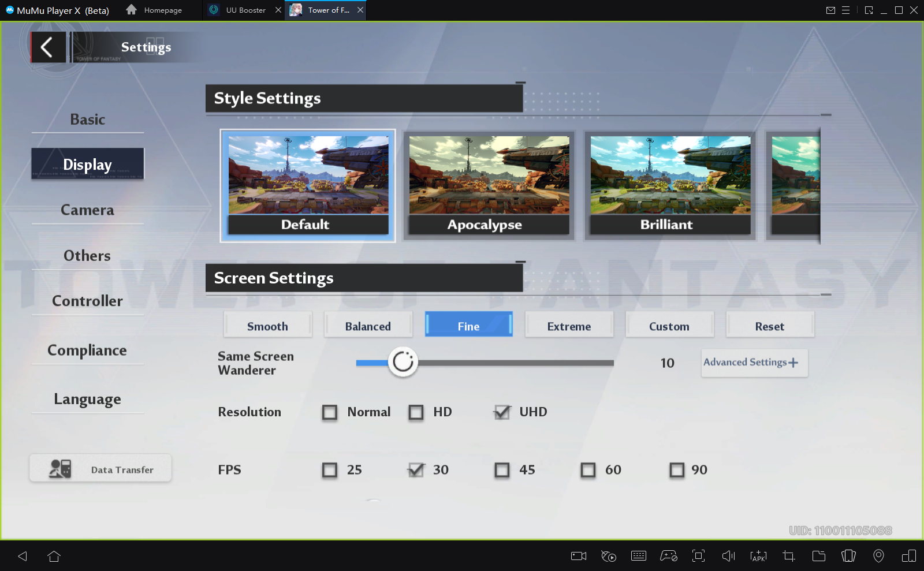Viewport: 924px width, 571px height.
Task: Toggle the 30 FPS checkbox
Action: pos(416,470)
